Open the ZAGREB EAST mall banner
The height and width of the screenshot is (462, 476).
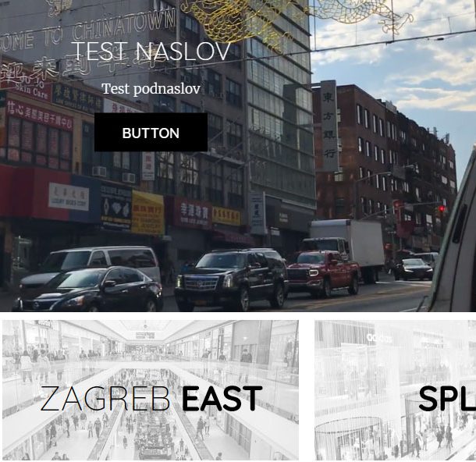click(151, 390)
